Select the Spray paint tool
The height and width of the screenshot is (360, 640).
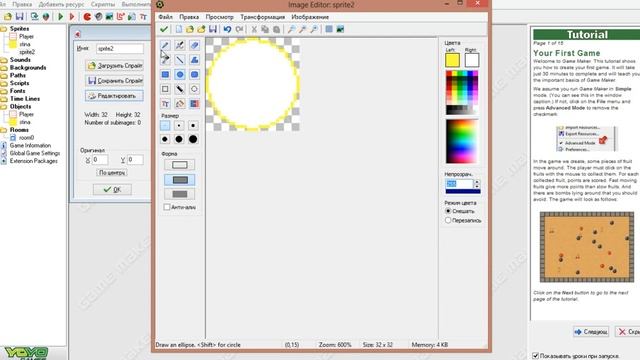coord(180,45)
